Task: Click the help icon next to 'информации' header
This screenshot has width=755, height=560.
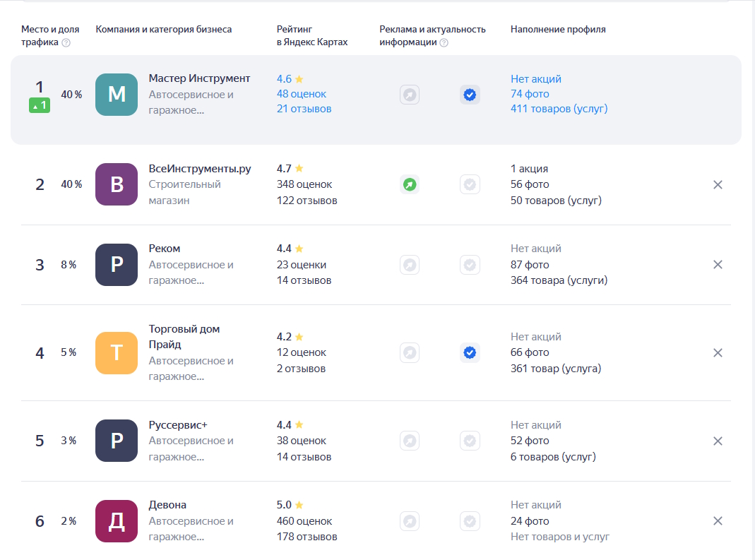Action: [x=444, y=43]
